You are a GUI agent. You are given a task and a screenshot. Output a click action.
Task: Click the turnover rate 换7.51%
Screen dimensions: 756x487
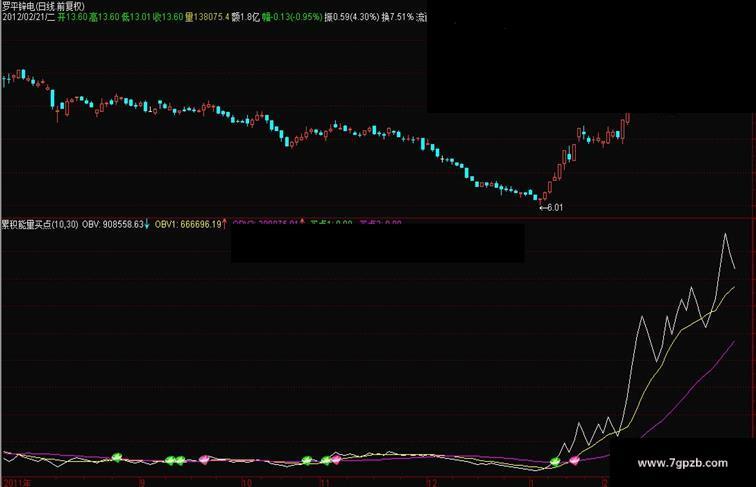pyautogui.click(x=398, y=17)
